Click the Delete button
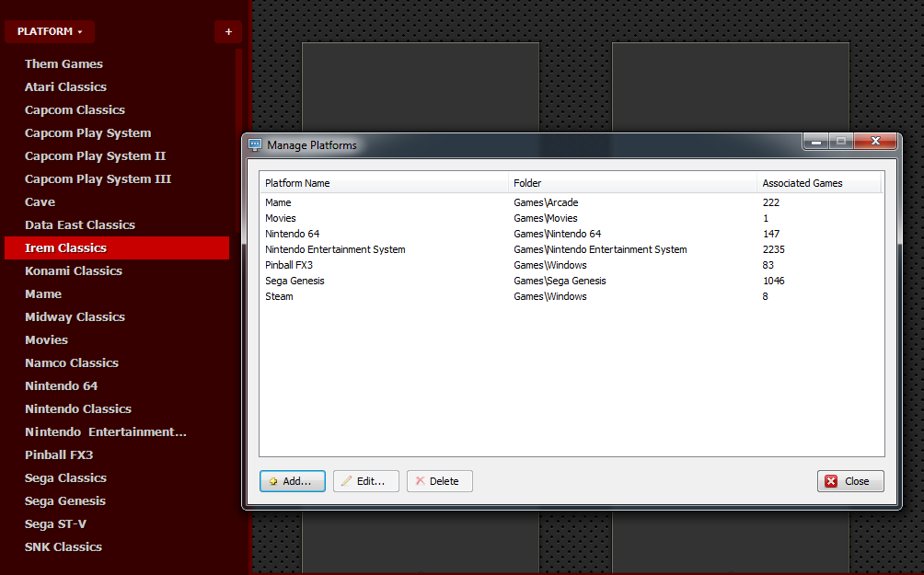This screenshot has width=924, height=575. click(440, 481)
